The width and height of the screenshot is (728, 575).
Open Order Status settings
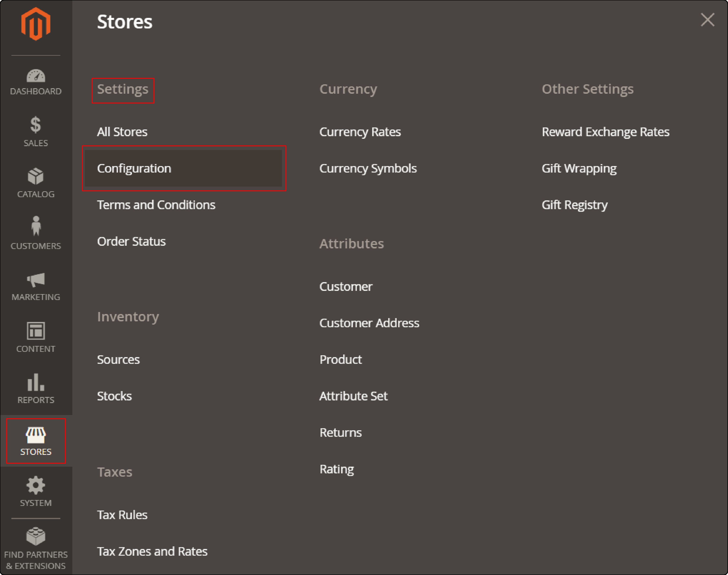[131, 241]
